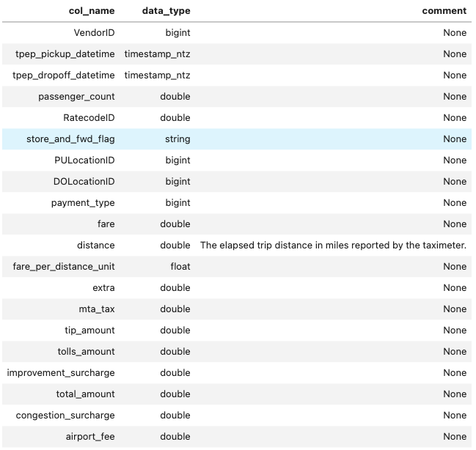Select the tpep_dropoff_datetime cell
This screenshot has width=476, height=450.
pos(64,75)
